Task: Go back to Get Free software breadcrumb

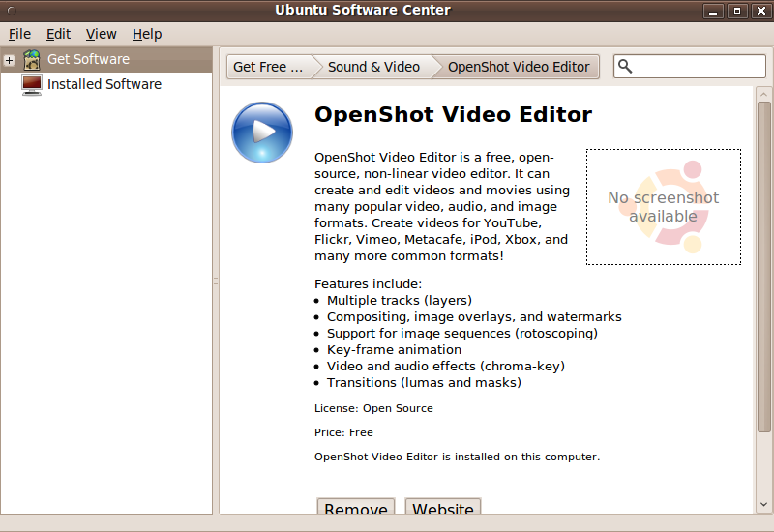Action: 268,67
